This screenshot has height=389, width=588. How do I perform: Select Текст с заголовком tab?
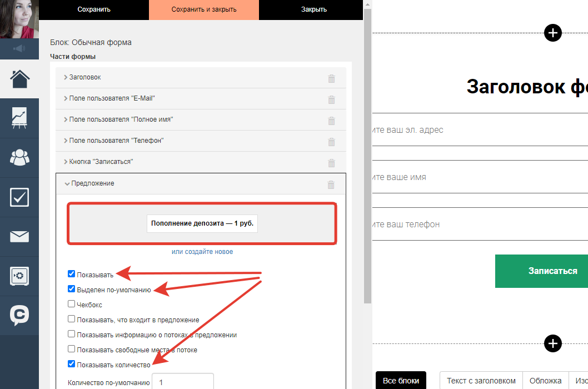point(481,380)
